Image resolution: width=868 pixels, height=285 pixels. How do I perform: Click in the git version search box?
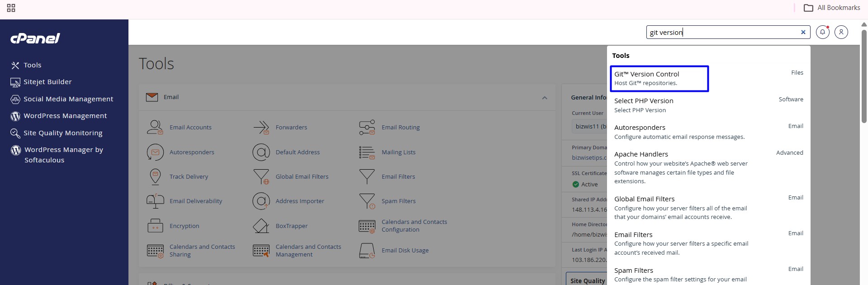[x=724, y=32]
